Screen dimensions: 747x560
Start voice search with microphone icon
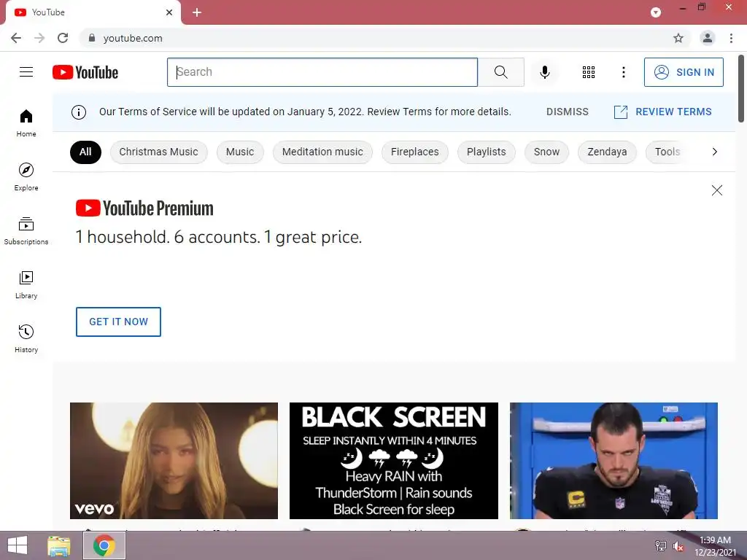point(544,72)
